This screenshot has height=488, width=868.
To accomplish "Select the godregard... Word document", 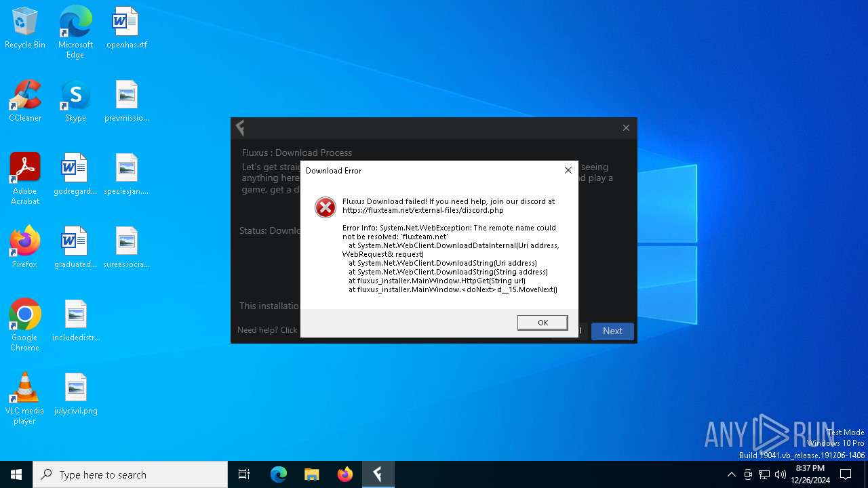I will click(75, 175).
